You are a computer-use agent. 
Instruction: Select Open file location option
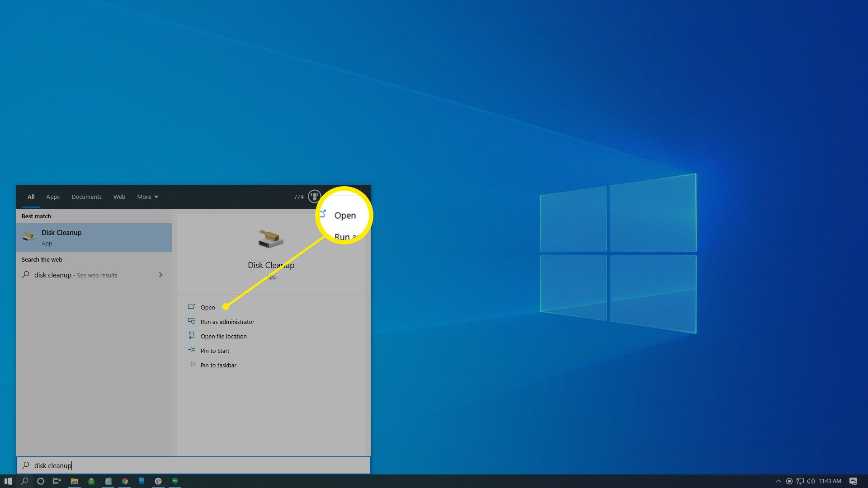(224, 336)
